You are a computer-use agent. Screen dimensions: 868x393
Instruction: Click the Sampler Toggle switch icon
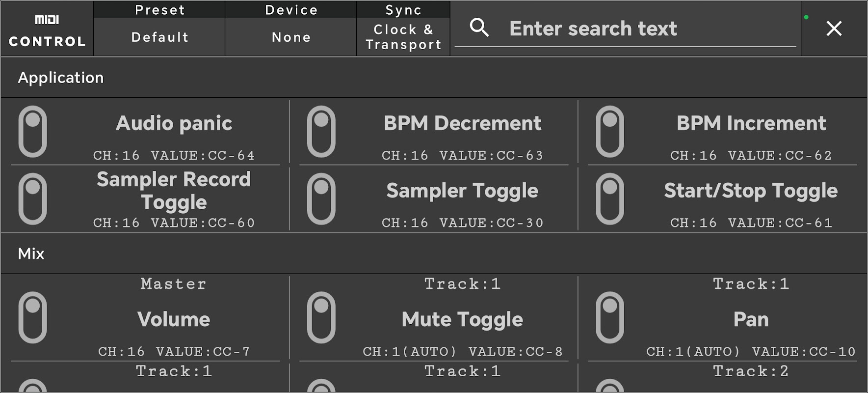pos(321,199)
